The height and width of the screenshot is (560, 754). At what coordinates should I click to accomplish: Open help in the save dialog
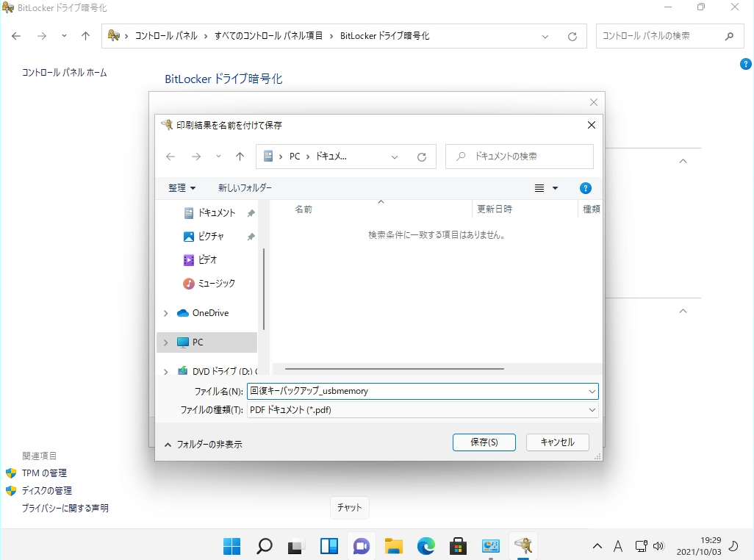[x=585, y=188]
